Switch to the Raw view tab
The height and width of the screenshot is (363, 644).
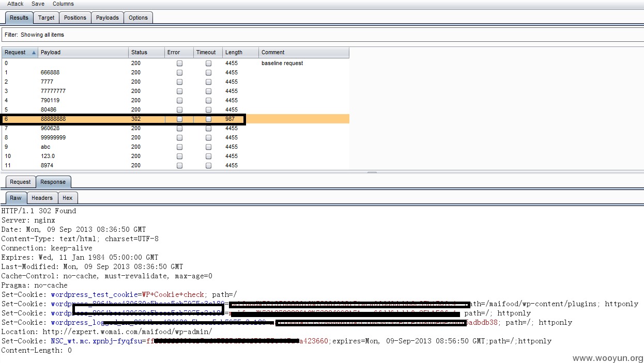(16, 198)
